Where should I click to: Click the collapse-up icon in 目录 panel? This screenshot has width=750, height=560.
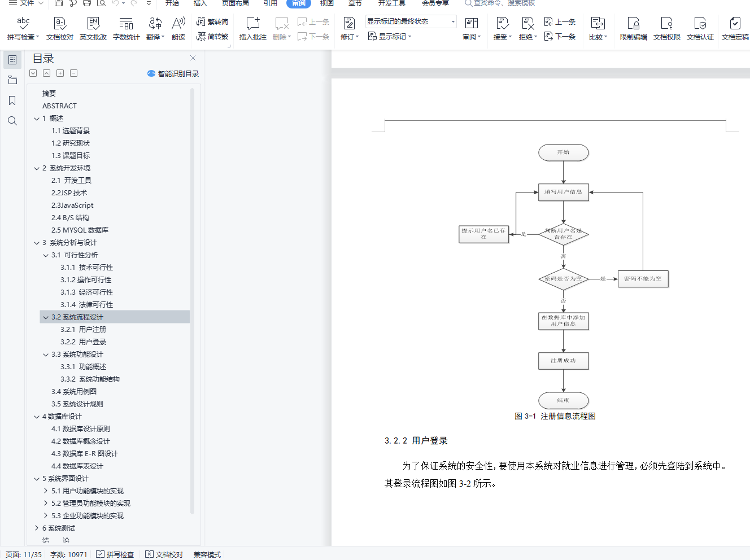[47, 73]
